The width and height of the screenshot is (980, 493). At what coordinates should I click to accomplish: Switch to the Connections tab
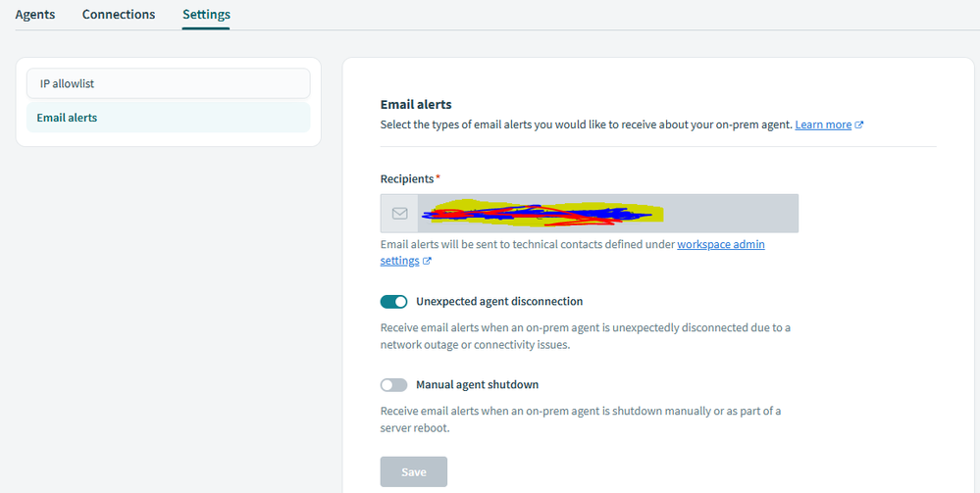[119, 15]
